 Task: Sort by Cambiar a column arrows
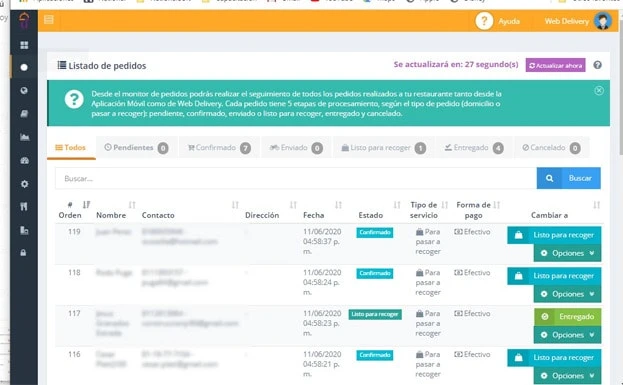coord(596,205)
